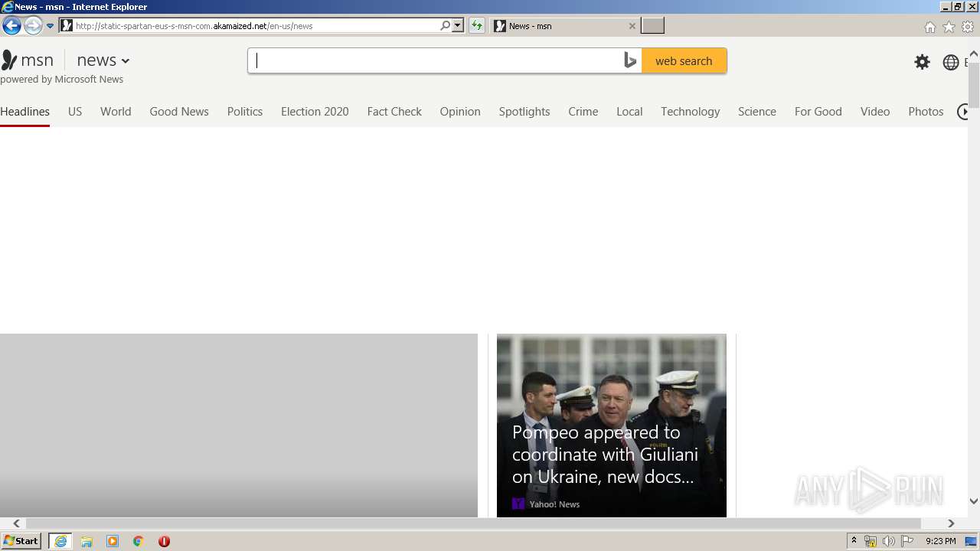Open the Election 2020 section
The width and height of the screenshot is (980, 551).
[315, 112]
